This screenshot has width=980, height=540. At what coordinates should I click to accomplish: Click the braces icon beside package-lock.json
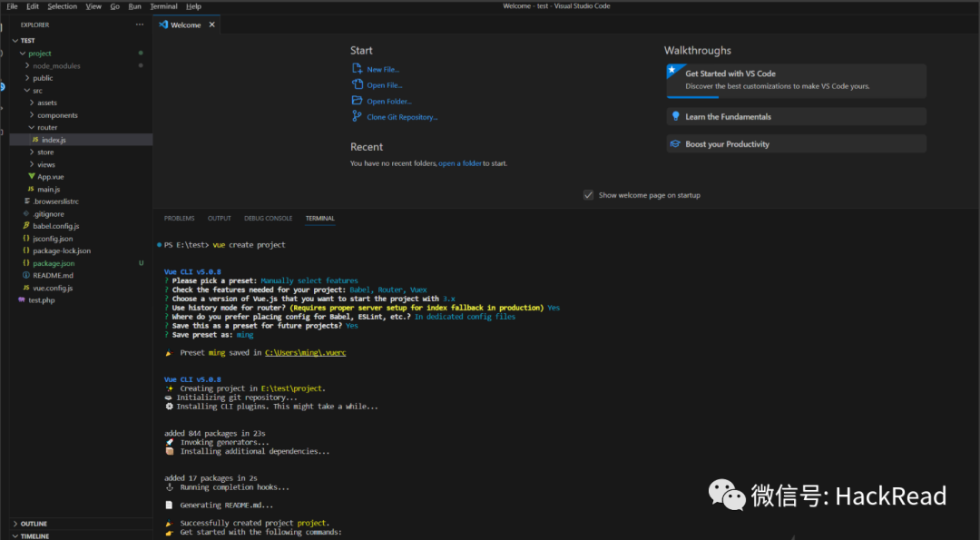pos(26,250)
